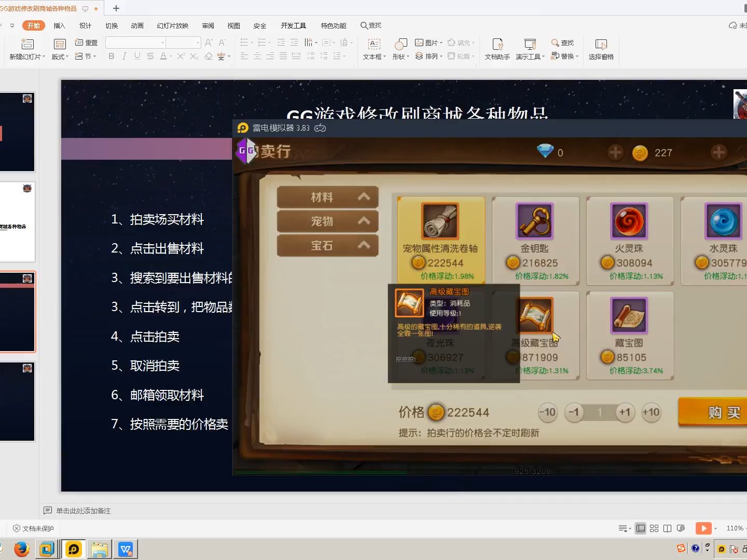Select the 藏宝图 item card
The height and width of the screenshot is (560, 747).
tap(630, 335)
